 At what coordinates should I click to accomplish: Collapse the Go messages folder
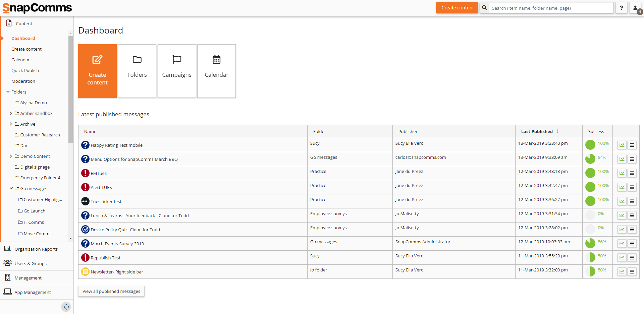pyautogui.click(x=11, y=188)
